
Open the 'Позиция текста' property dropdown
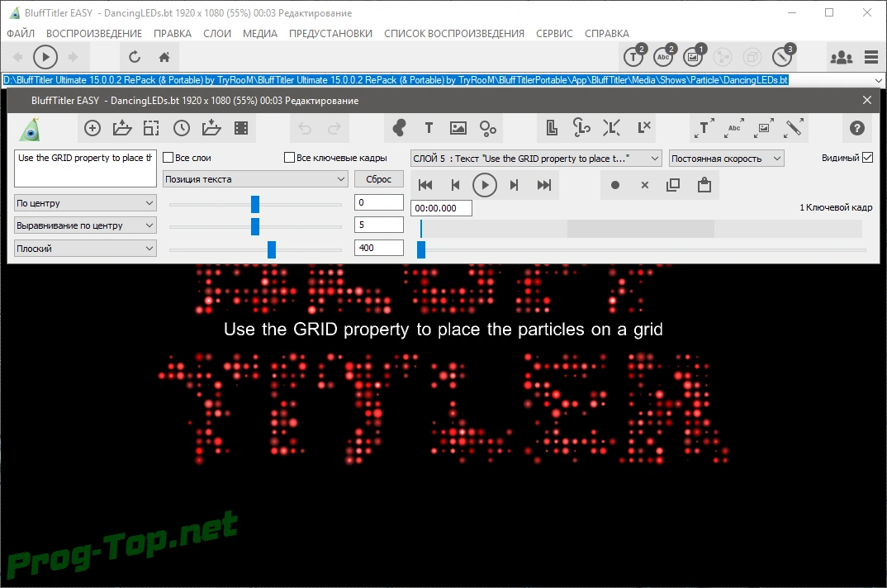click(255, 179)
